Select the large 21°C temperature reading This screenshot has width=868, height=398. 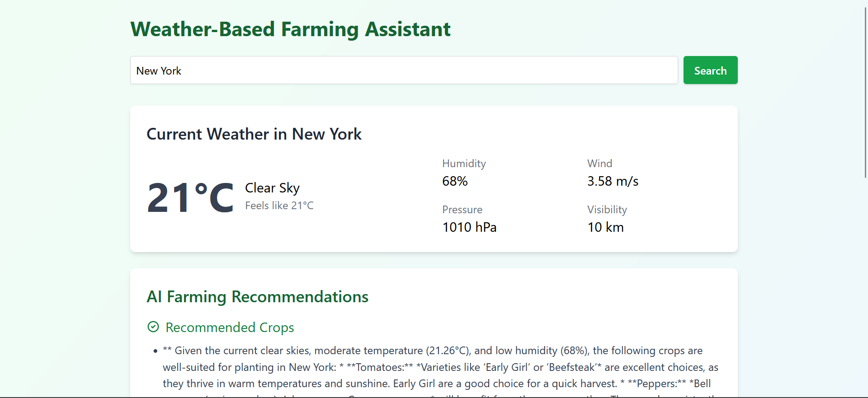coord(190,197)
